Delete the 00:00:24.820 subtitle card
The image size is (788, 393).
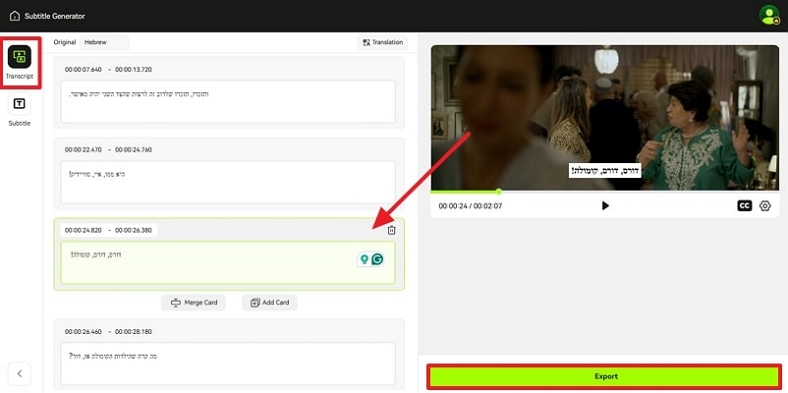tap(391, 230)
